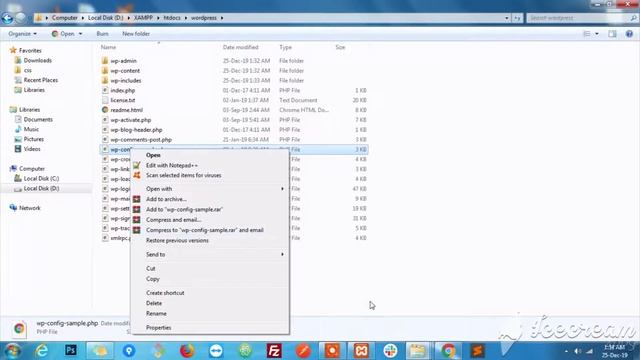Sort by the Name column header
The image size is (640, 360).
point(108,47)
